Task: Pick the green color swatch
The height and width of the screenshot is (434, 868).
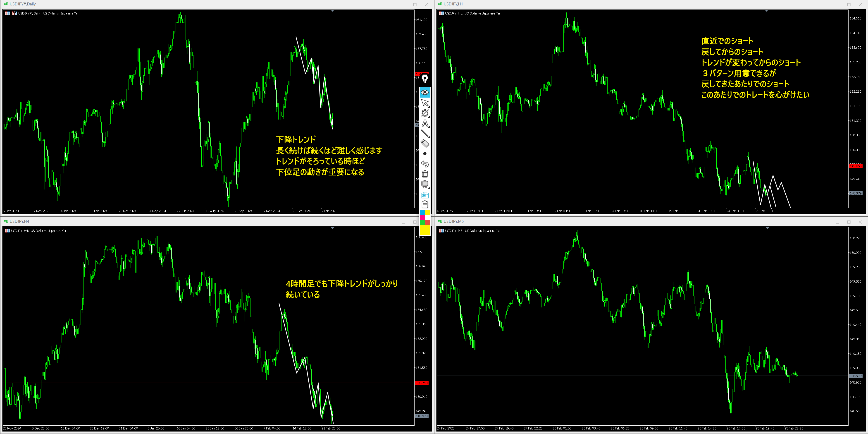Action: point(422,222)
